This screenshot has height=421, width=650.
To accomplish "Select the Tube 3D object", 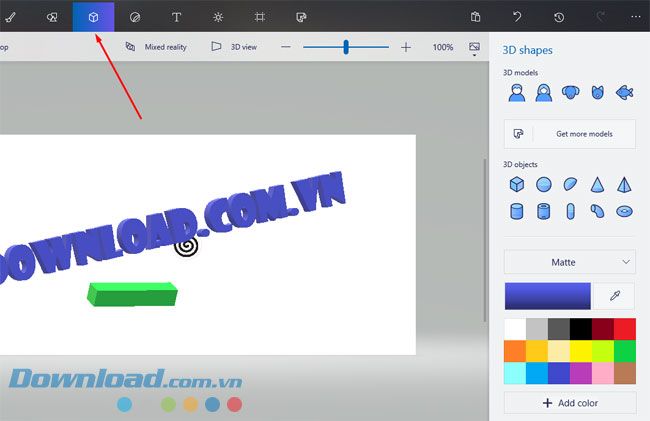I will tap(543, 211).
